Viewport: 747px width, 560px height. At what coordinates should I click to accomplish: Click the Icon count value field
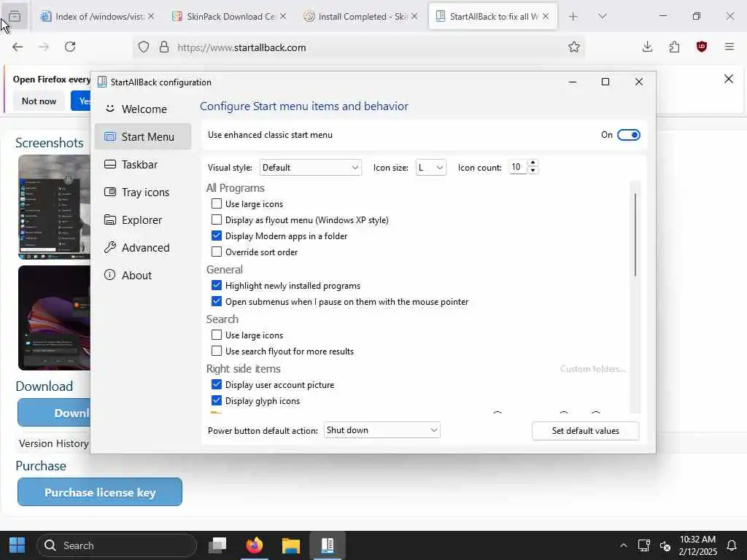pyautogui.click(x=518, y=167)
